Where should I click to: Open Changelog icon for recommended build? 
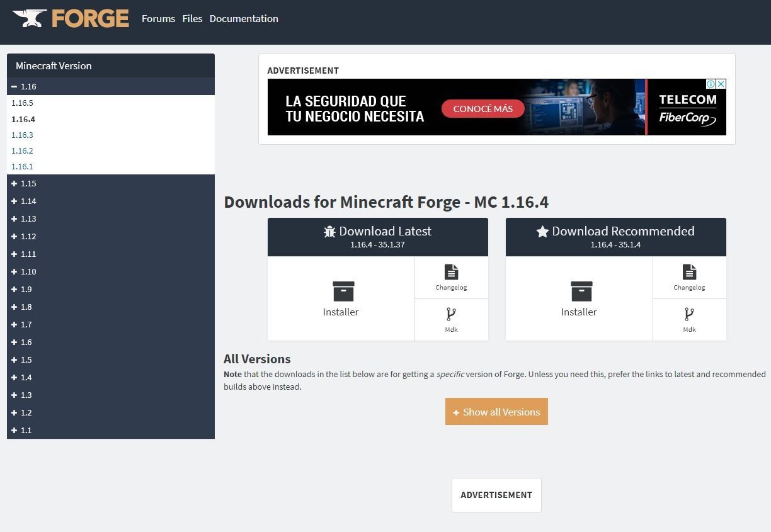(689, 272)
